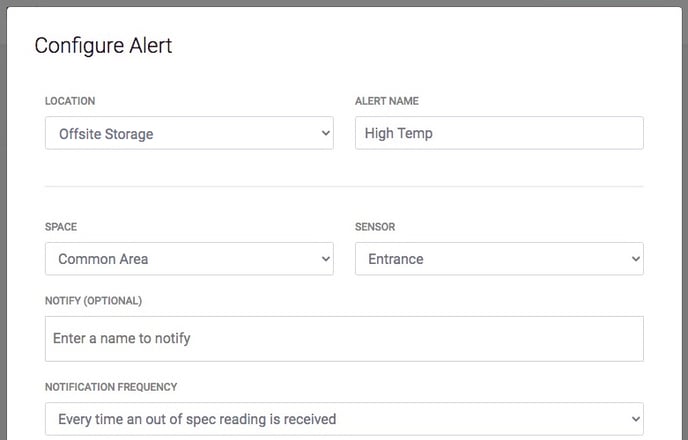Focus the 'Enter a name to notify' input

[x=344, y=339]
